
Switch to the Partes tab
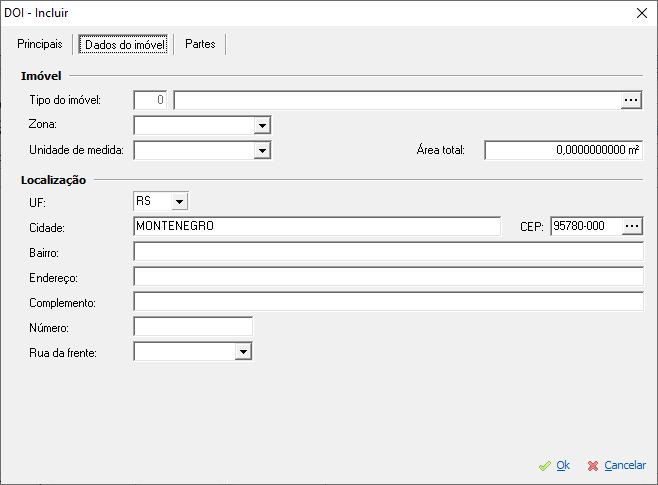click(200, 45)
